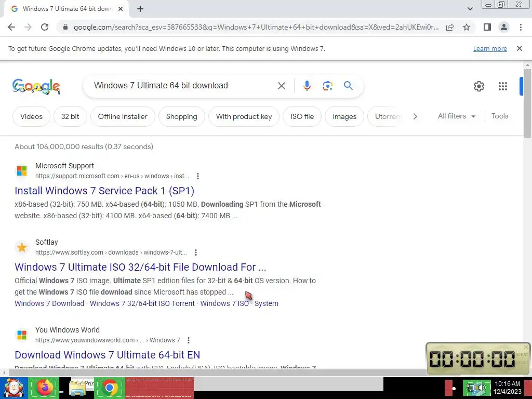Open the Google apps grid
The image size is (532, 399).
503,86
